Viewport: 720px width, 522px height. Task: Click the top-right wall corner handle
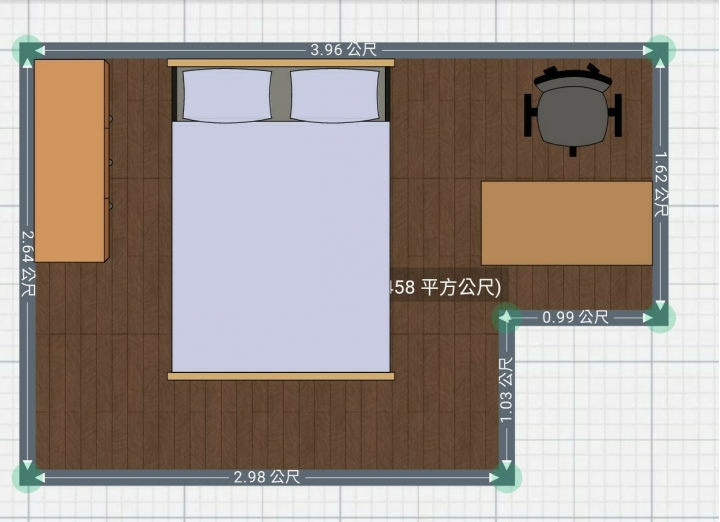[660, 50]
